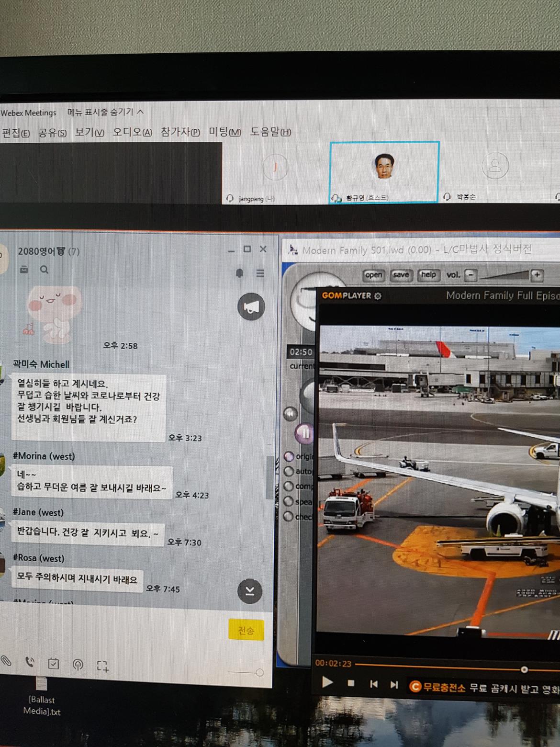
Task: Click the GOM Player seek bar handle
Action: pos(524,669)
